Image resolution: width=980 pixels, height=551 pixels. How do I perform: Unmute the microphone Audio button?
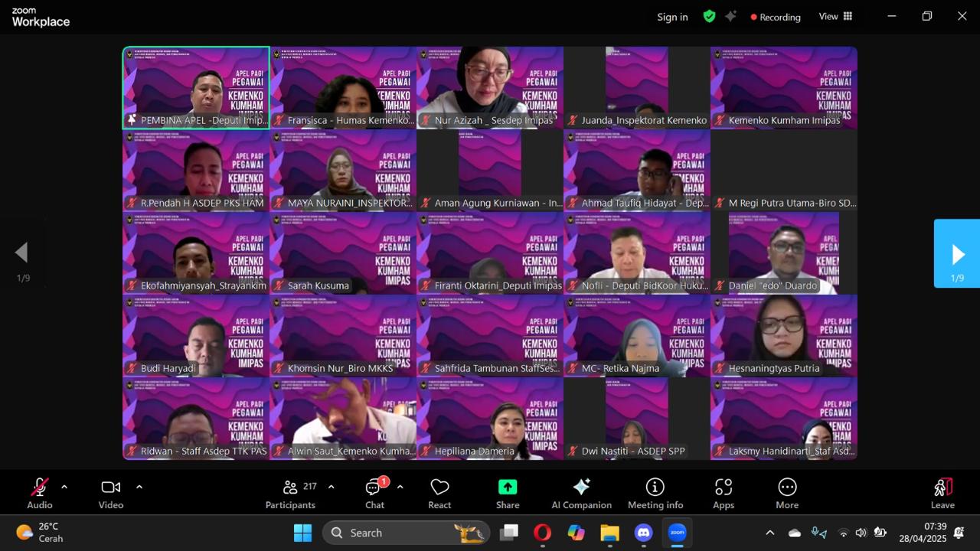point(39,494)
